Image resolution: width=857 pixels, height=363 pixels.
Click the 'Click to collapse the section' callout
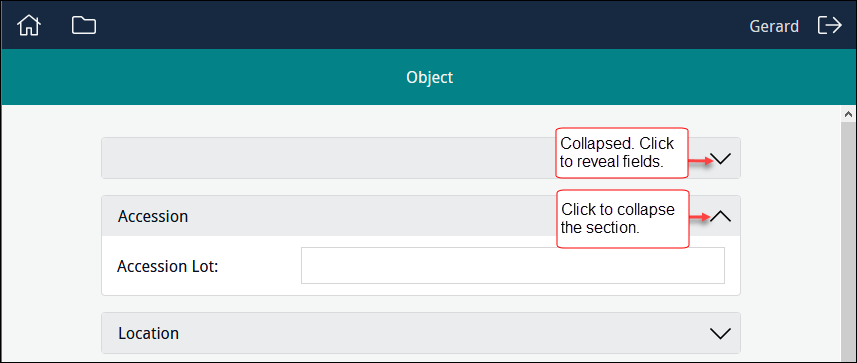623,219
